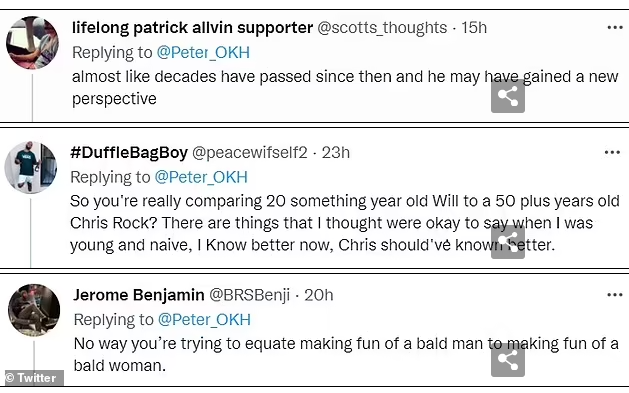Open the @BRSBenji handle

tap(250, 295)
